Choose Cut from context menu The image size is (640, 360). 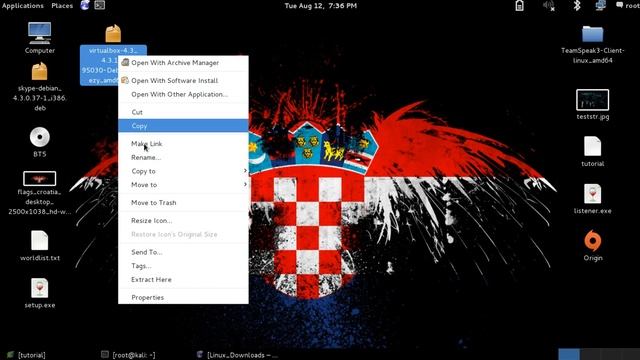183,112
